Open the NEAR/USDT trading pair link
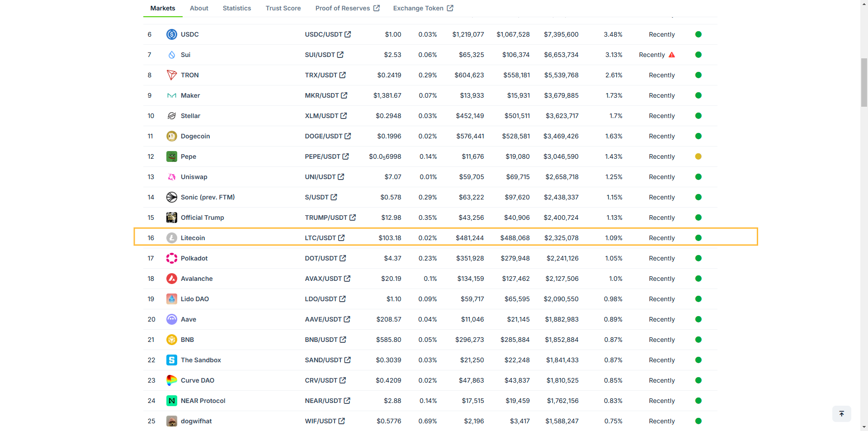The image size is (868, 431). pos(328,401)
